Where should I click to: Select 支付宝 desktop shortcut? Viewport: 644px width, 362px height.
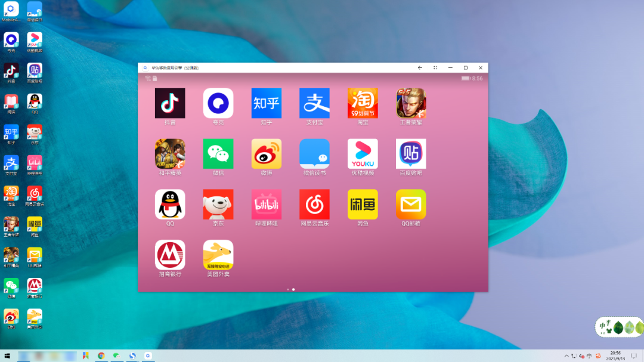click(11, 166)
